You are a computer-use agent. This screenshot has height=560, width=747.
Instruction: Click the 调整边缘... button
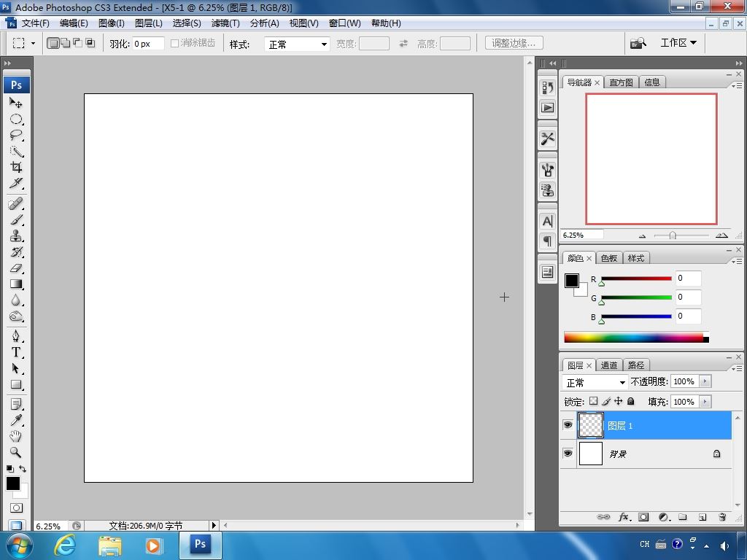(x=514, y=44)
